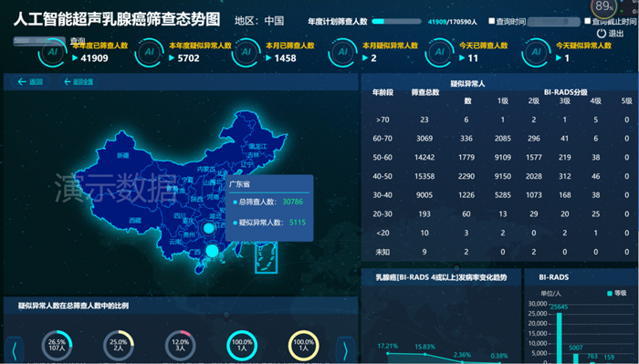
Task: Select the 新疆 region on the map
Action: click(x=122, y=155)
